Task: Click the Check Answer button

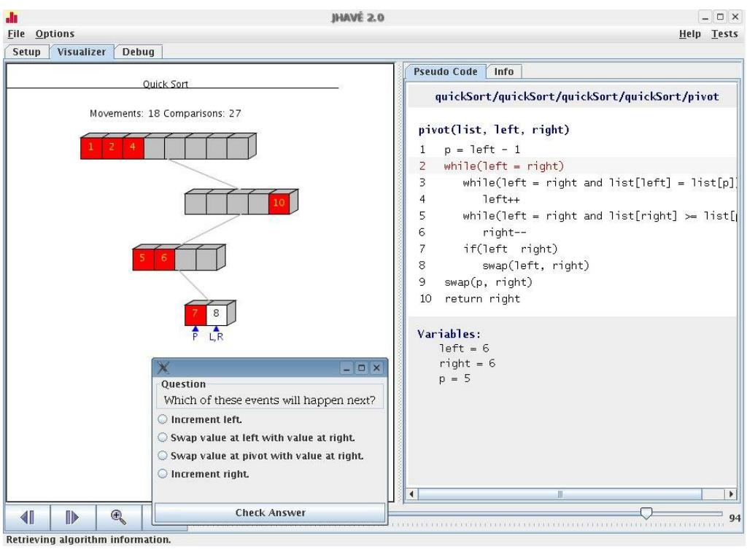Action: coord(270,513)
